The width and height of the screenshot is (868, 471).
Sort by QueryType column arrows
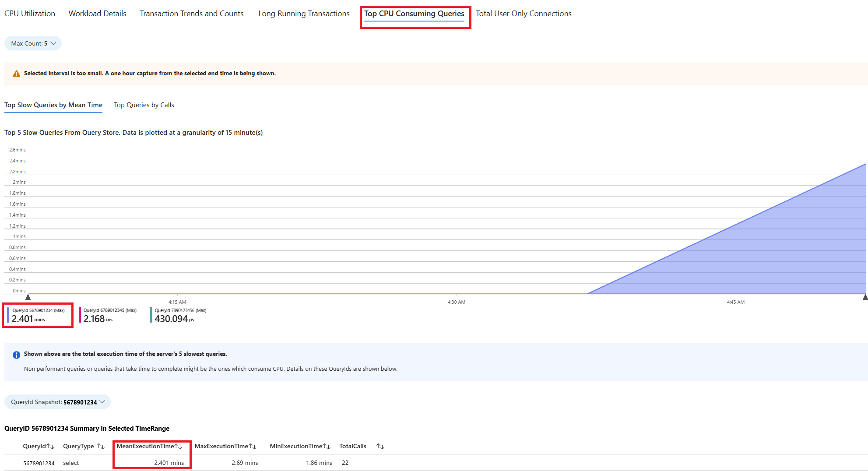click(101, 446)
